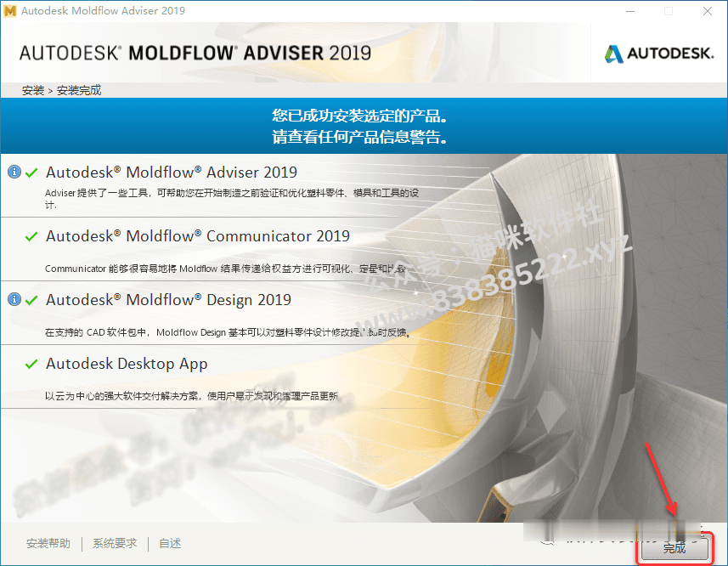Viewport: 728px width, 566px height.
Task: Click the Moldflow app icon in title bar
Action: click(x=9, y=11)
